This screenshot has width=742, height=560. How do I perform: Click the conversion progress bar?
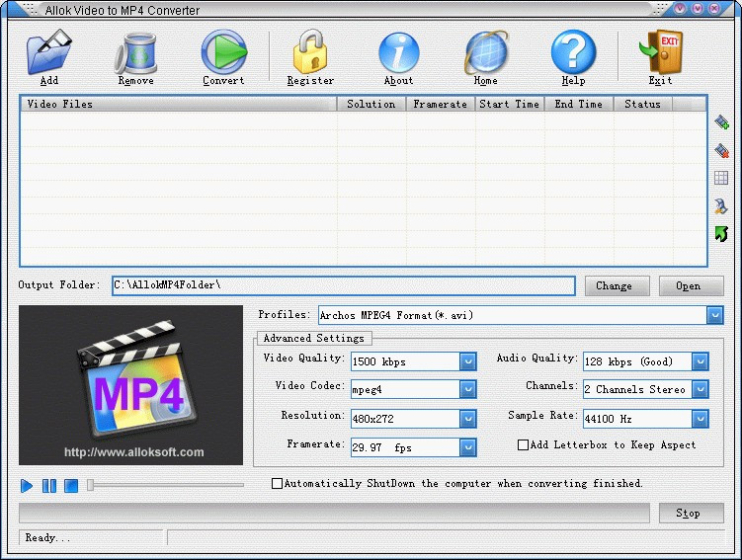tap(334, 514)
